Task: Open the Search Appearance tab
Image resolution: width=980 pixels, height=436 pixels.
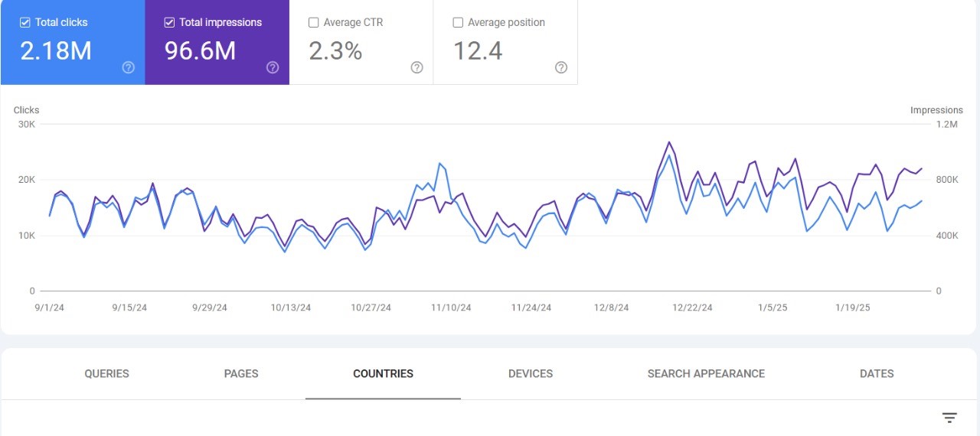Action: [706, 374]
